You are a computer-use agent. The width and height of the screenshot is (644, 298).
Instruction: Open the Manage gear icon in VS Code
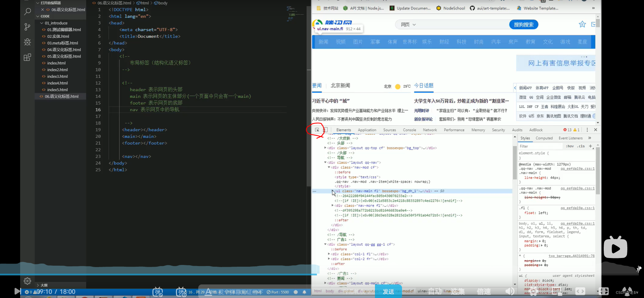[27, 281]
